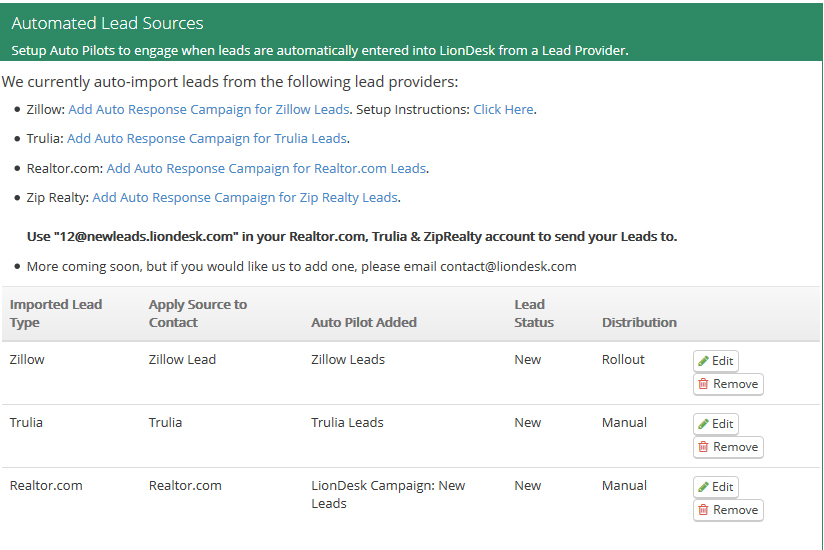Click the contact@liondesk.com email text

click(508, 266)
